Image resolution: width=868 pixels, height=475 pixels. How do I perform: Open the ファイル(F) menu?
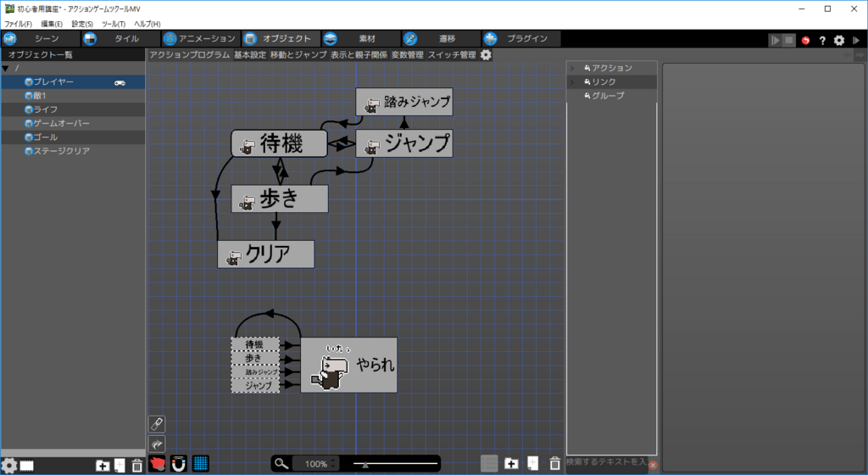[x=19, y=24]
